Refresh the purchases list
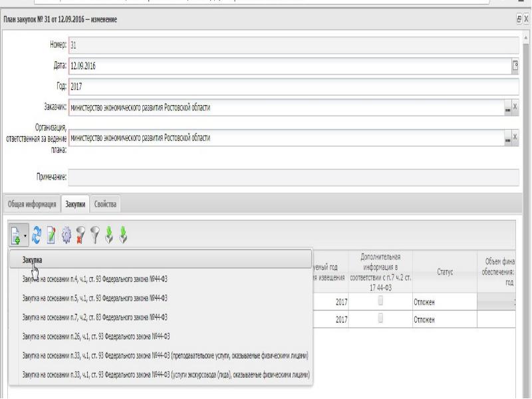Viewport: 532px width, 399px height. tap(37, 235)
